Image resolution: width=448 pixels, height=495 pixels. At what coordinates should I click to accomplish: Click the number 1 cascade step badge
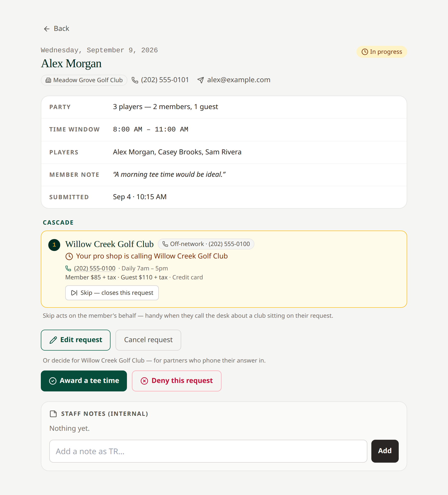tap(54, 245)
